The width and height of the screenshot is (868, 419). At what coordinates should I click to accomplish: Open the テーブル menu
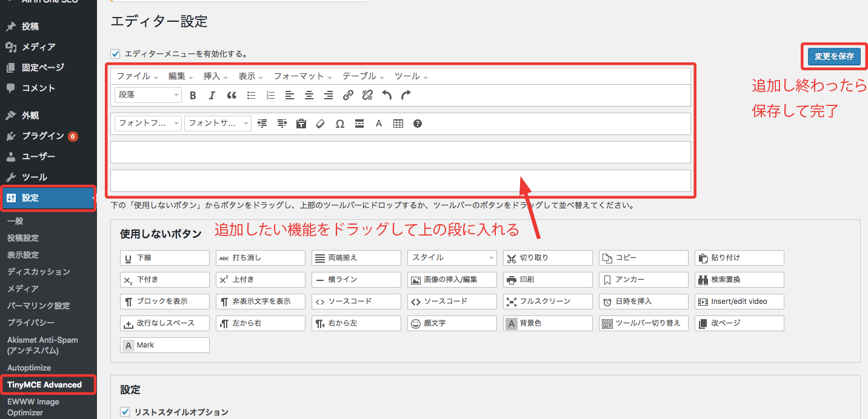click(362, 76)
